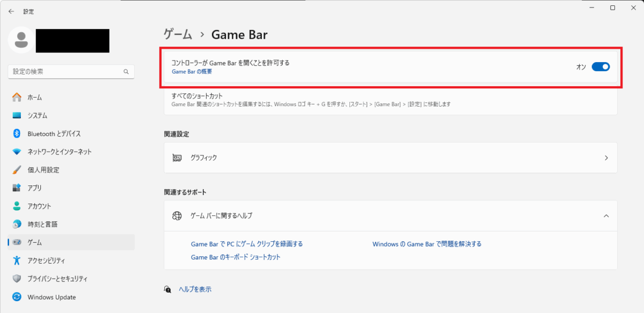Open アカウント settings in sidebar
The image size is (644, 313).
point(18,206)
